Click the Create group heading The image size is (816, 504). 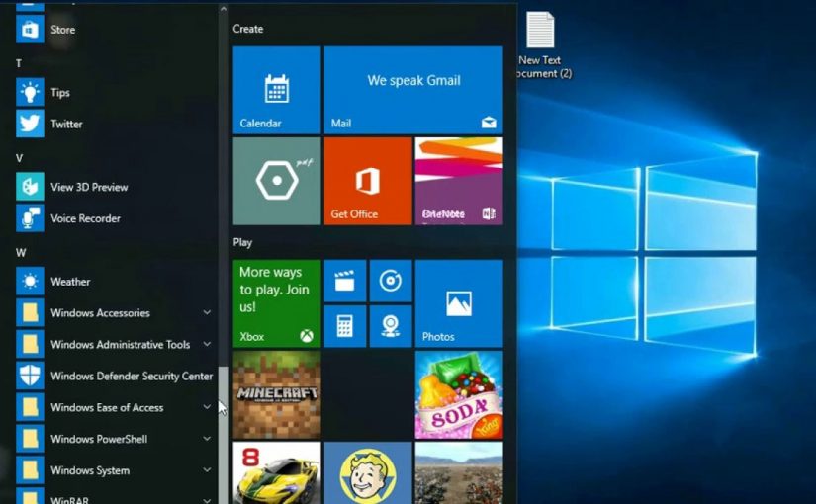coord(247,29)
